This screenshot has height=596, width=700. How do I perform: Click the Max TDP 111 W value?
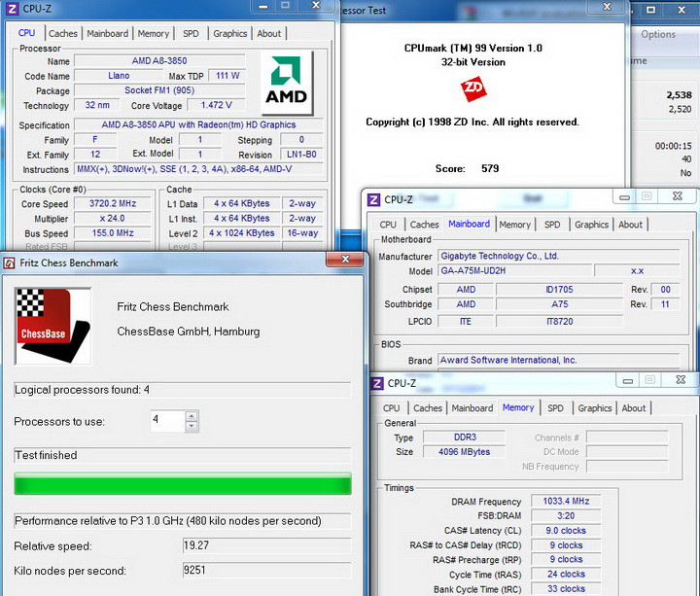pos(227,76)
